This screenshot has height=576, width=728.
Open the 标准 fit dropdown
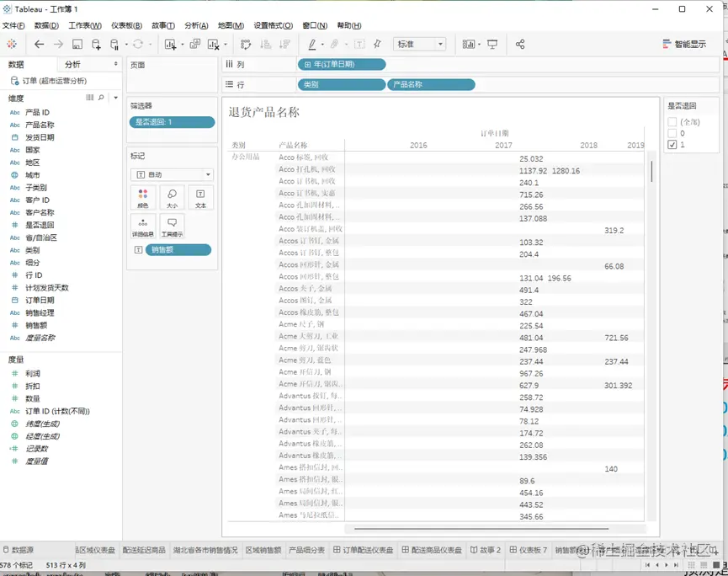click(419, 44)
